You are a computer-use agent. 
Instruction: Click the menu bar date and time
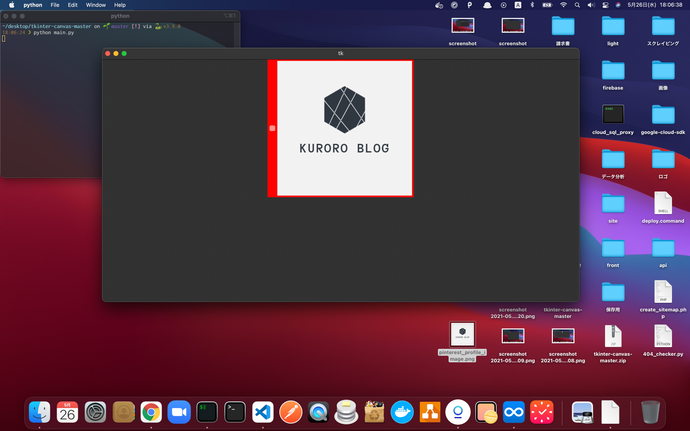coord(656,5)
